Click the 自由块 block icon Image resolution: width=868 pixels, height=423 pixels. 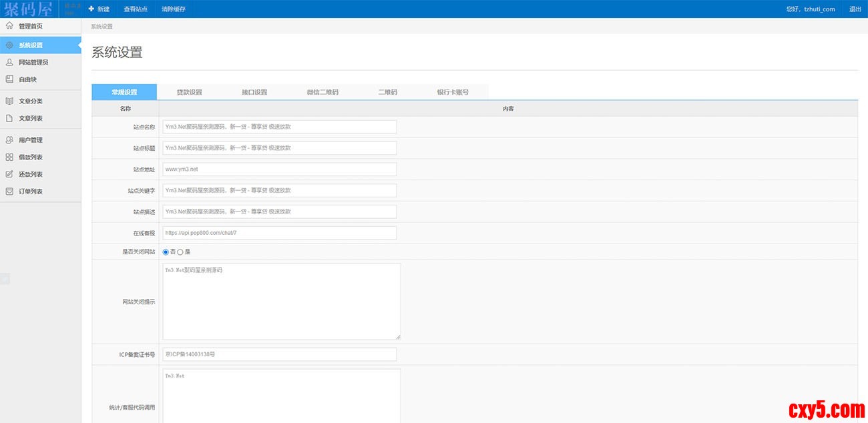pyautogui.click(x=9, y=79)
